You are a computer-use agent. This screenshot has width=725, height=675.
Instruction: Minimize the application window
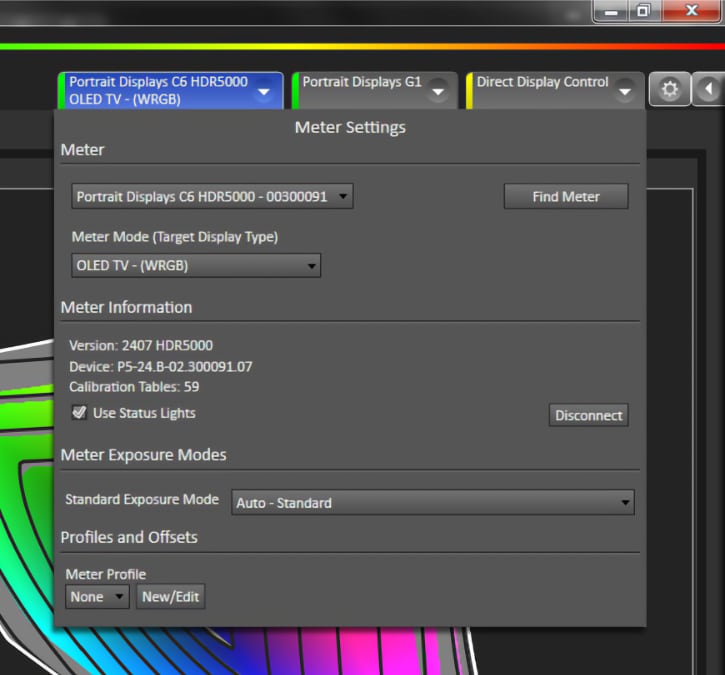(x=611, y=11)
